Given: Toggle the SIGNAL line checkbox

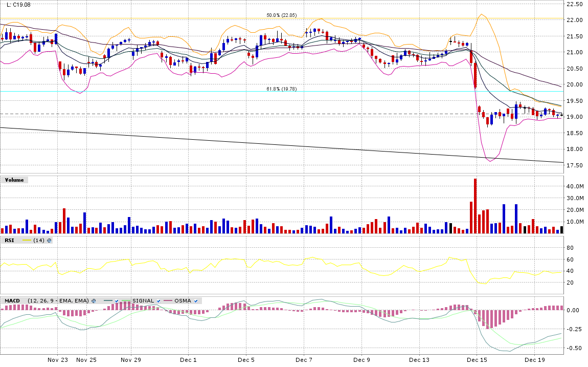Looking at the screenshot, I should pyautogui.click(x=159, y=301).
